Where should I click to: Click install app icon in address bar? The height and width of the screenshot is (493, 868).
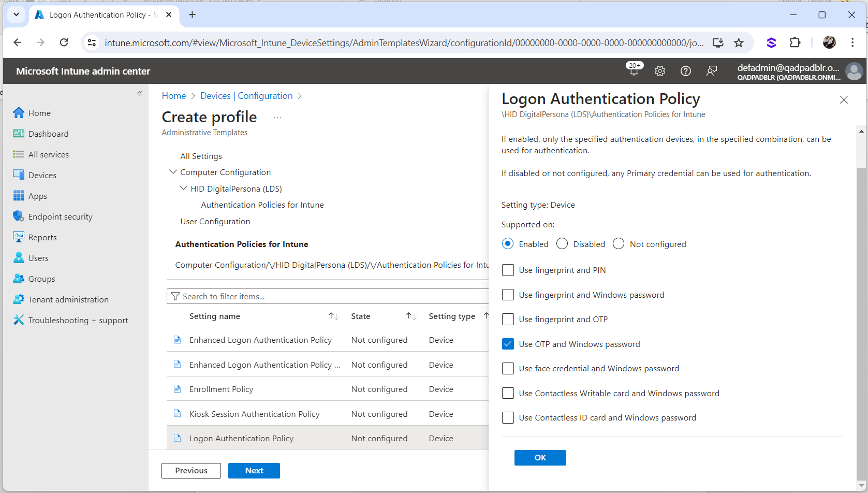click(x=718, y=42)
